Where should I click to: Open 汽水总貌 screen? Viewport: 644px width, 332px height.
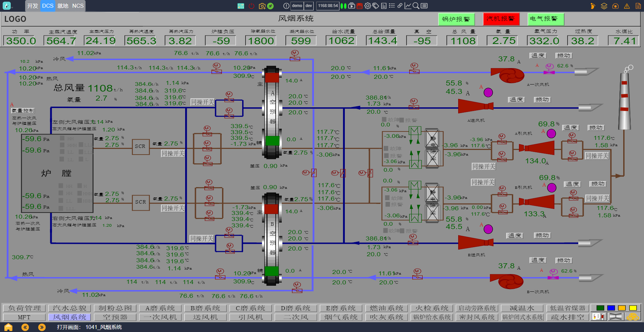point(70,308)
